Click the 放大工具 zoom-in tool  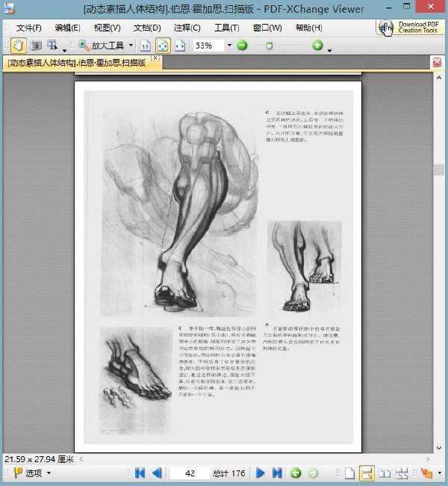click(102, 46)
